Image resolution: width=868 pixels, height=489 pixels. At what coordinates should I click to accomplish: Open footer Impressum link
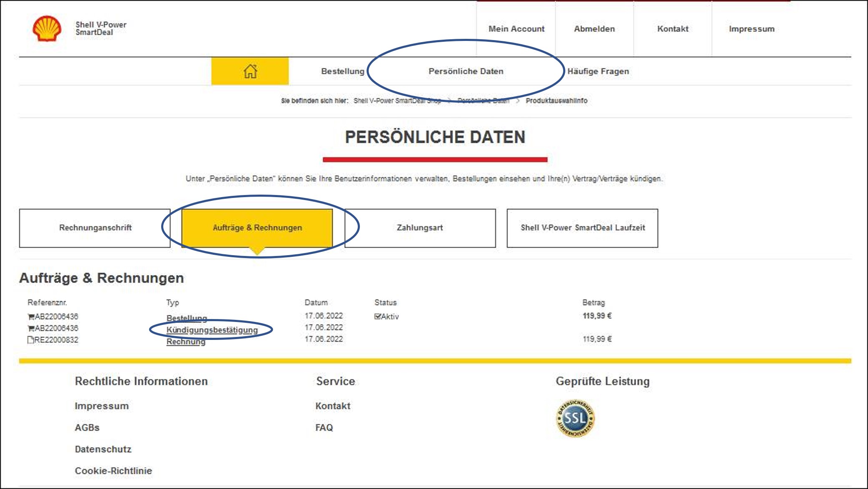(x=102, y=406)
